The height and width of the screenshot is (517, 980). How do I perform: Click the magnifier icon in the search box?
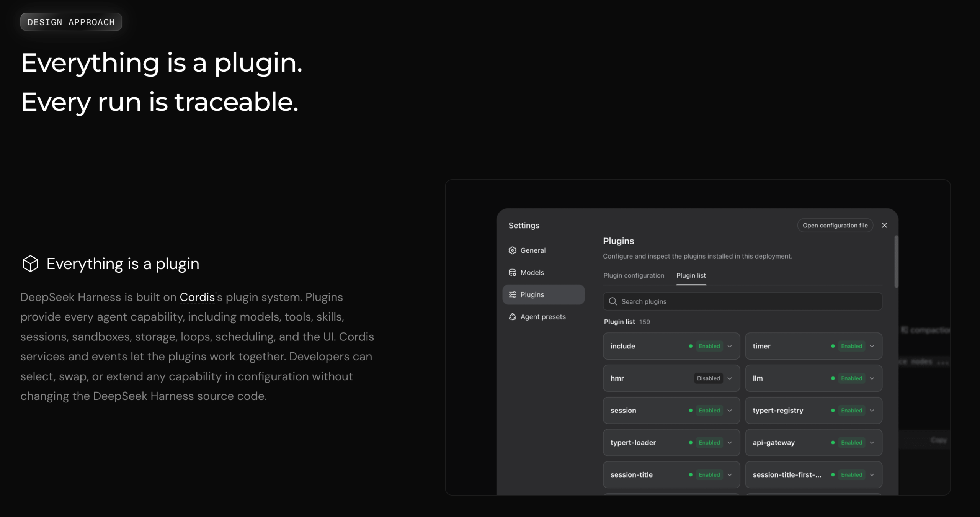[x=612, y=301]
